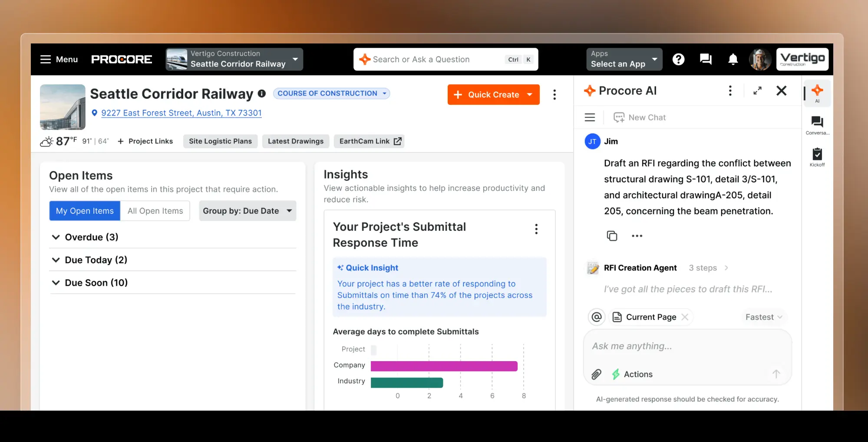Switch to All Open Items tab

coord(155,211)
